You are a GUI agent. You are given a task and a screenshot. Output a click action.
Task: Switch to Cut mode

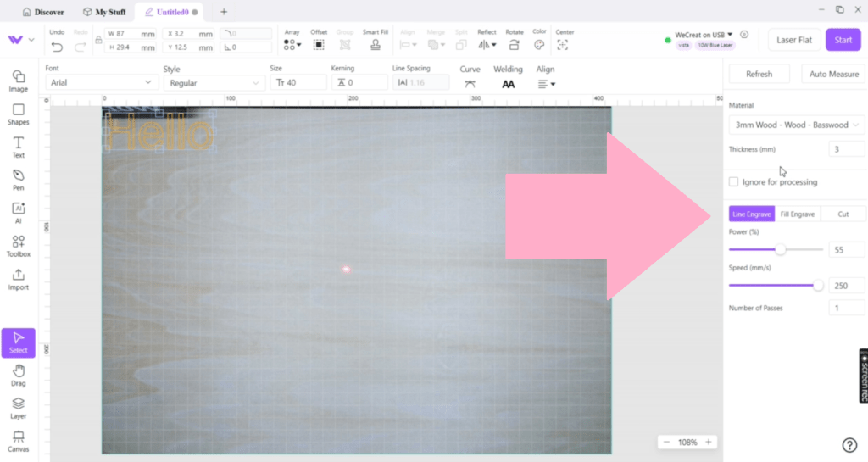843,214
